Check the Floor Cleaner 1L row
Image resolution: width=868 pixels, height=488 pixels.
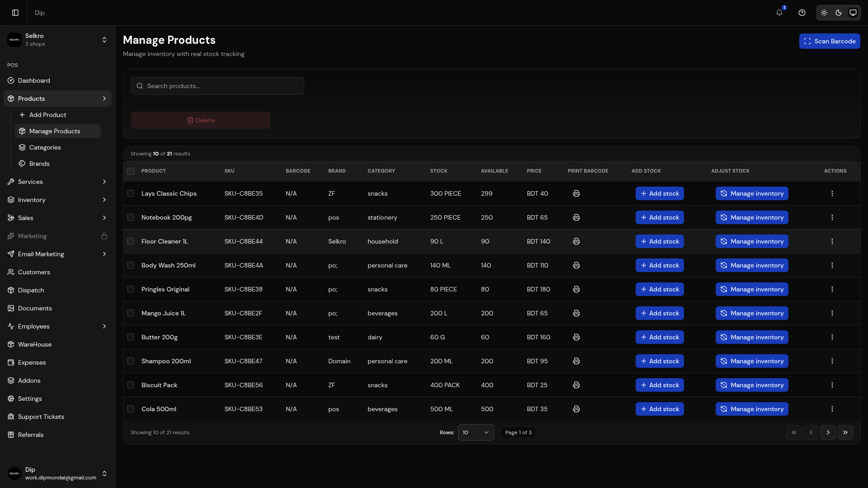tap(131, 241)
